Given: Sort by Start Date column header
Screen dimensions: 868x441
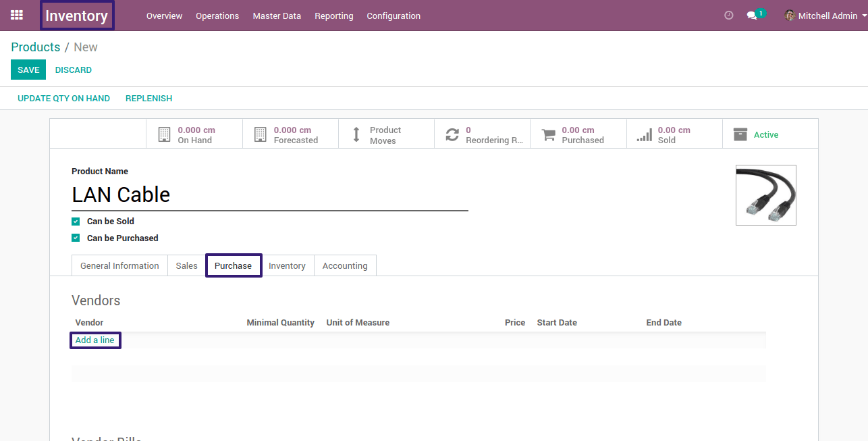Looking at the screenshot, I should click(x=557, y=323).
